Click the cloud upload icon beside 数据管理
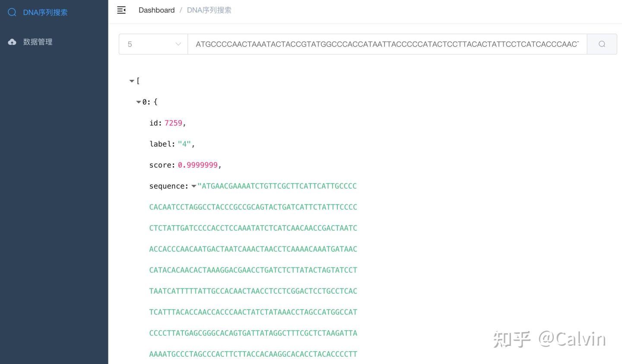622x364 pixels. [x=12, y=42]
